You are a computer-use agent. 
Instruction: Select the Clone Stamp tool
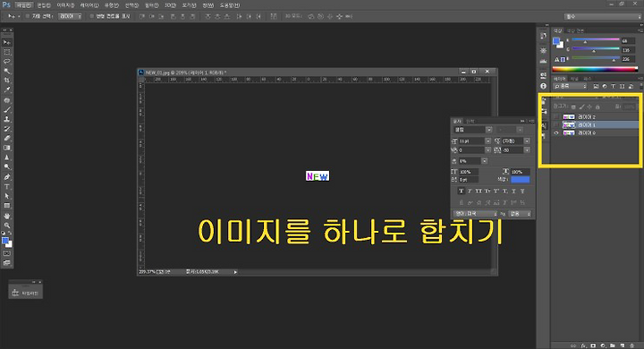7,119
